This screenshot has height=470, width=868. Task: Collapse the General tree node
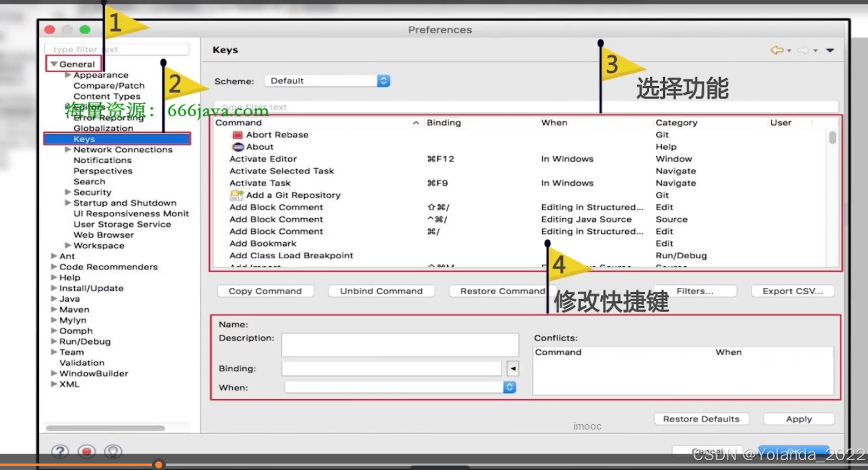tap(54, 64)
